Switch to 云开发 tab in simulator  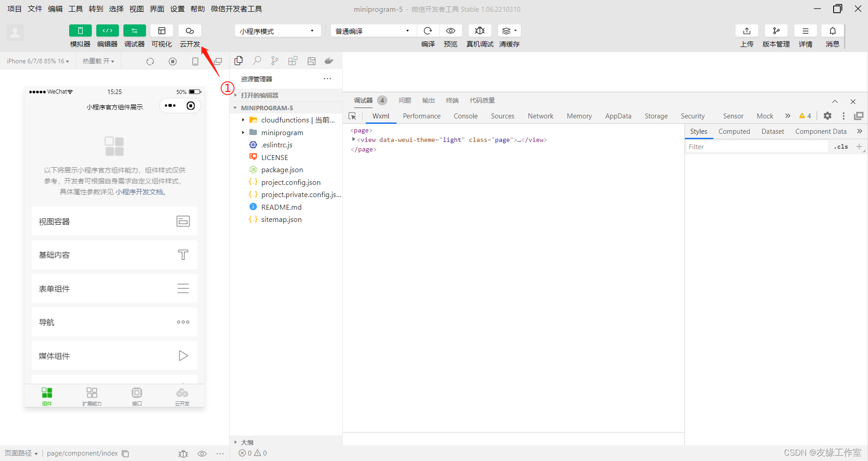click(x=182, y=396)
